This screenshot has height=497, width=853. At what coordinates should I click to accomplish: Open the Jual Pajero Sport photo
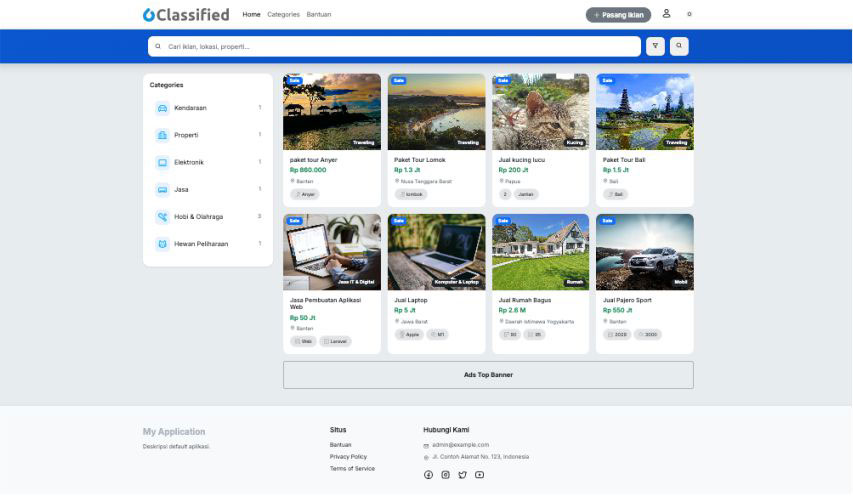click(x=645, y=252)
